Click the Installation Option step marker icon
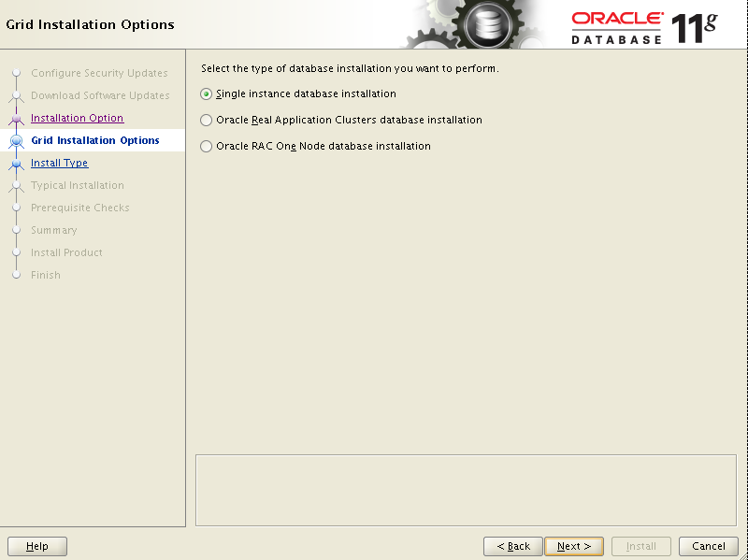The image size is (748, 560). 16,118
